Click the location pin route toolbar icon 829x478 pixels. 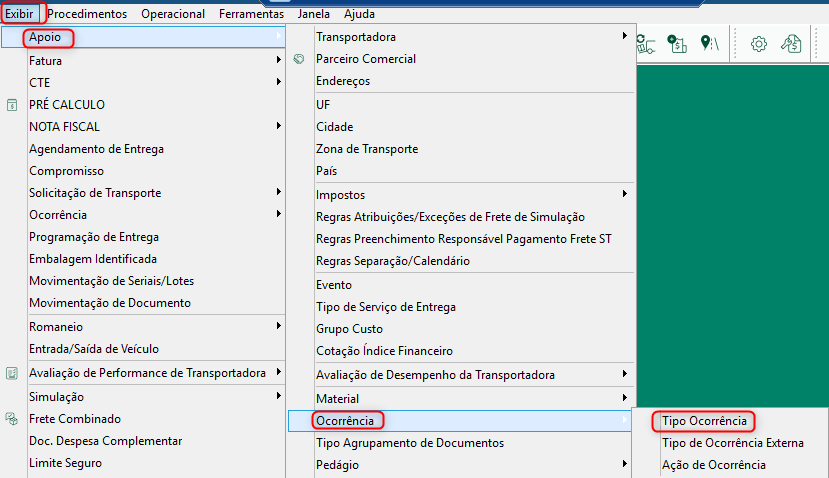[710, 43]
